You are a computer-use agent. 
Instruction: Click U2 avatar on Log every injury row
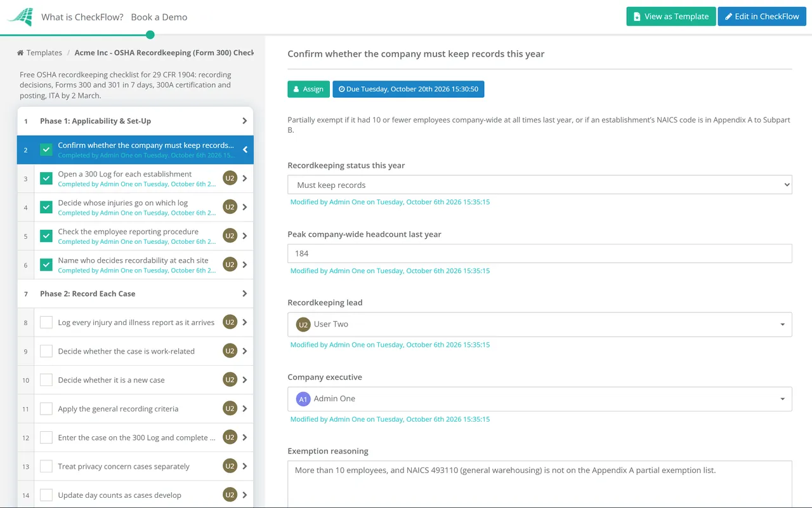(x=230, y=322)
